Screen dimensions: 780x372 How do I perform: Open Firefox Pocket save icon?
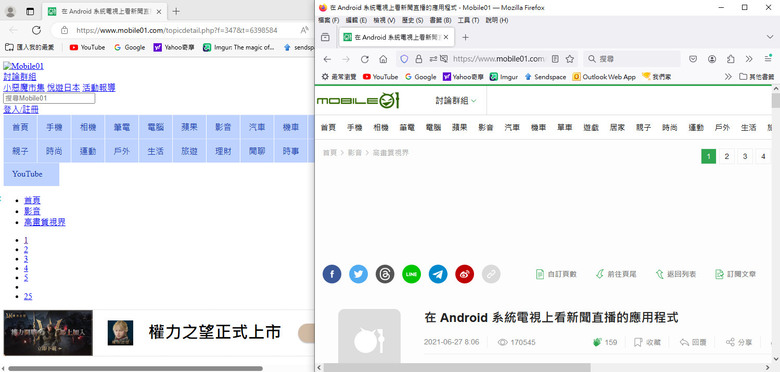point(693,59)
